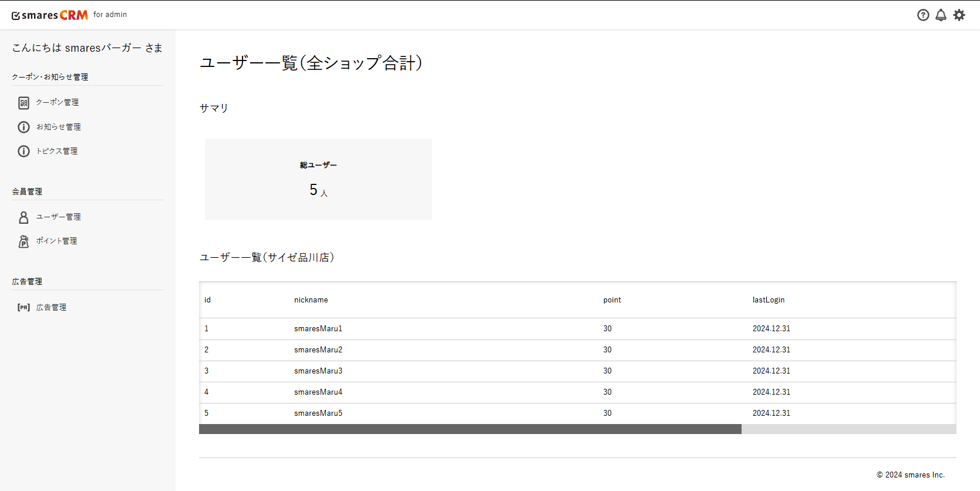Select the smaresMaru2 nickname cell

(318, 350)
